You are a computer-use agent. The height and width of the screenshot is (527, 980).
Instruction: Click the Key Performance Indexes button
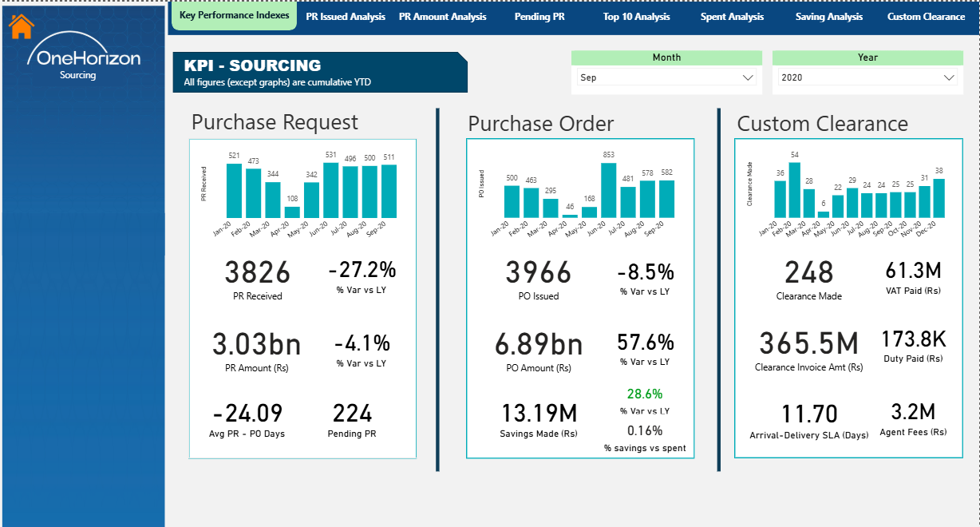click(234, 14)
